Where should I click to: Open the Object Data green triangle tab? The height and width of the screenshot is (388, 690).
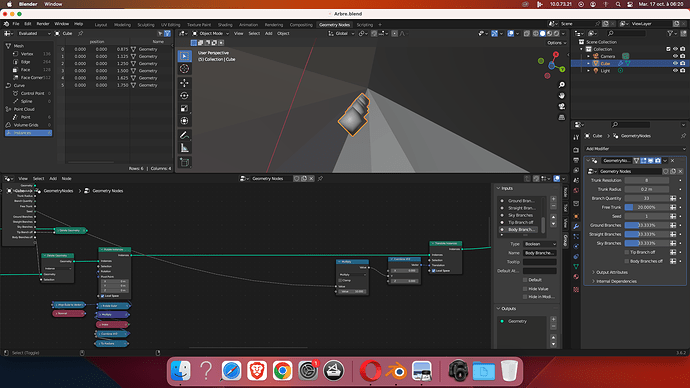coord(576,267)
